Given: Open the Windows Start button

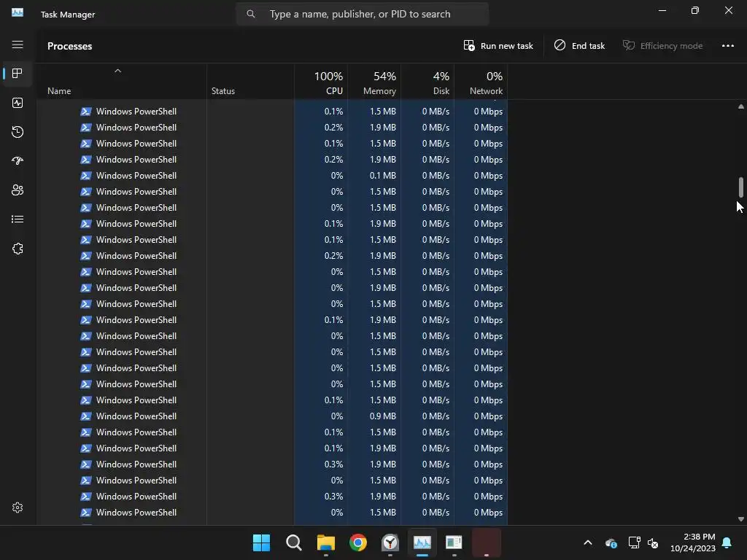Looking at the screenshot, I should 261,542.
